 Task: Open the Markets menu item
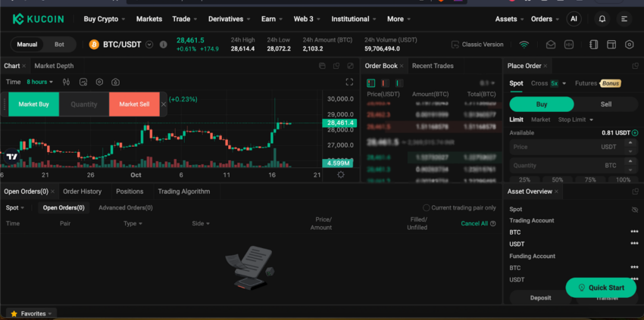point(149,19)
